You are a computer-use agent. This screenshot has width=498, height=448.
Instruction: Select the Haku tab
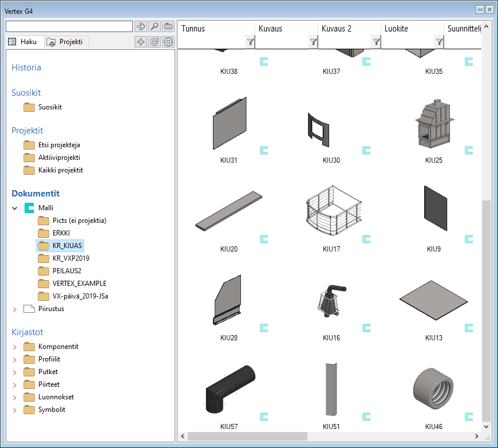click(x=23, y=42)
